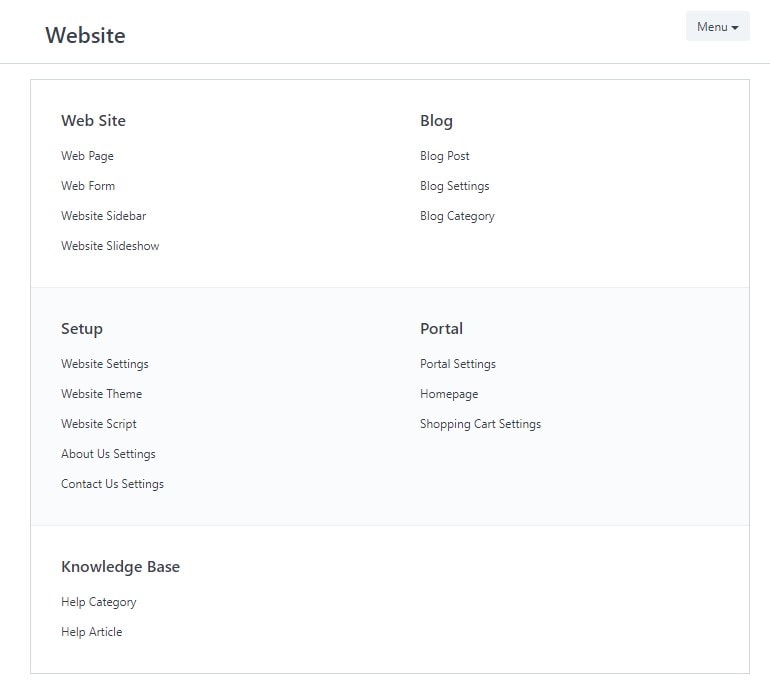The height and width of the screenshot is (685, 770).
Task: Open the Menu dropdown
Action: (x=717, y=27)
